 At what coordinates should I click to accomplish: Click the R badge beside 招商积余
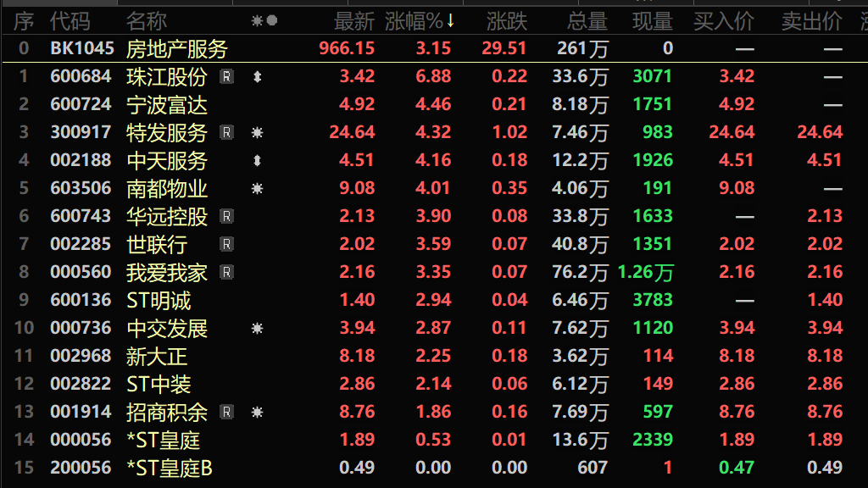coord(226,412)
